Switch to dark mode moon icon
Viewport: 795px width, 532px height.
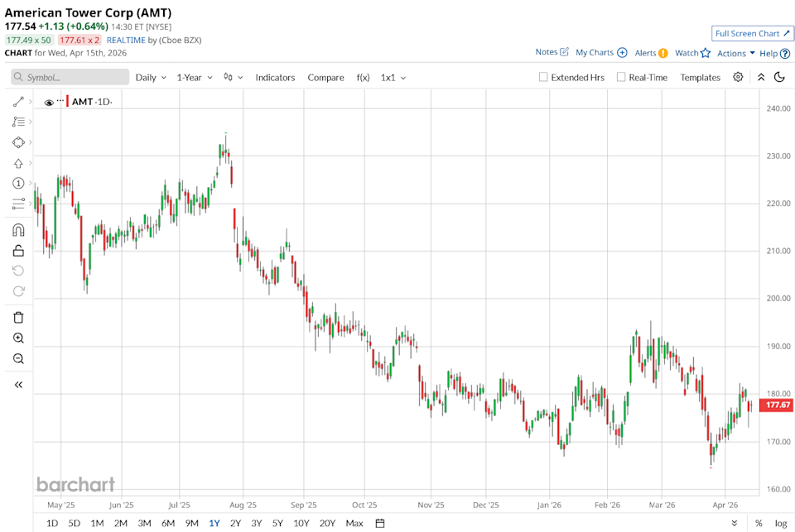(779, 77)
